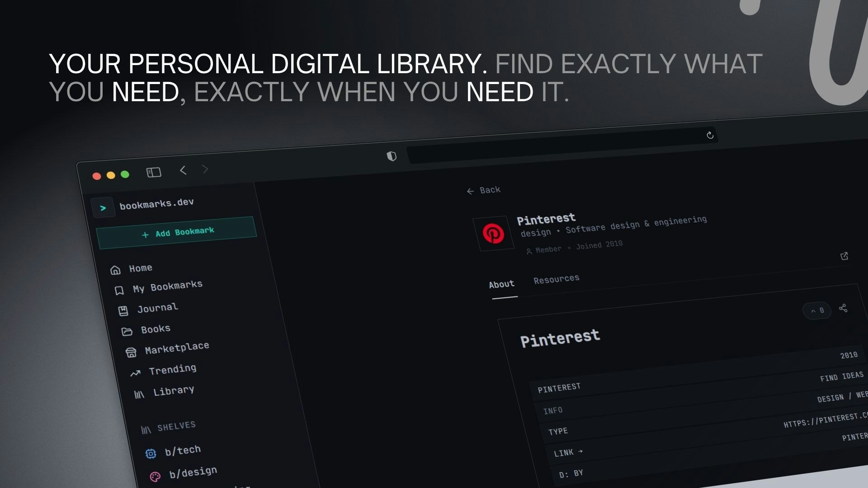
Task: Open the Trending section
Action: (x=172, y=370)
